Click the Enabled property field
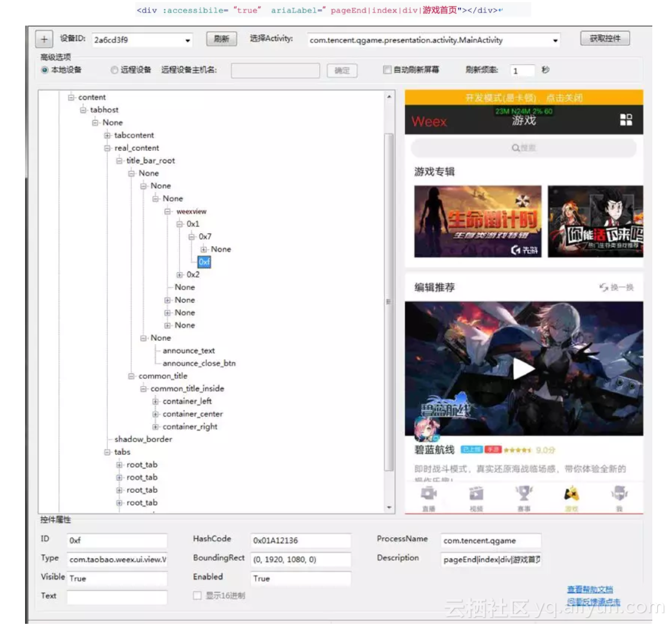 click(x=300, y=579)
